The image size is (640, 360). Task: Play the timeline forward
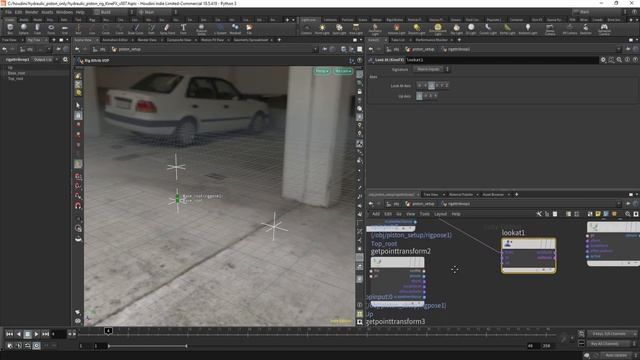pos(36,334)
